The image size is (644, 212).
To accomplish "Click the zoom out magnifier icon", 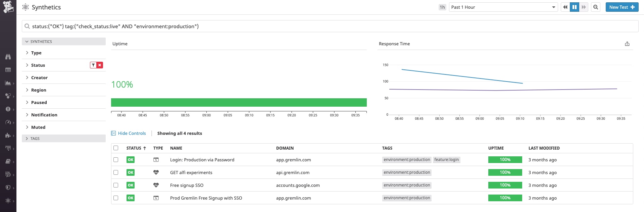I will coord(596,7).
